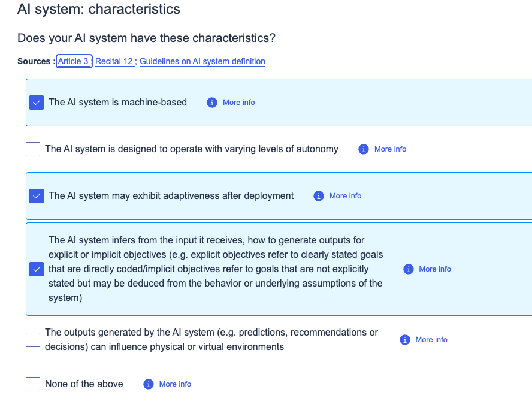Click info icon for adaptiveness after deployment
The height and width of the screenshot is (413, 532).
click(x=319, y=196)
